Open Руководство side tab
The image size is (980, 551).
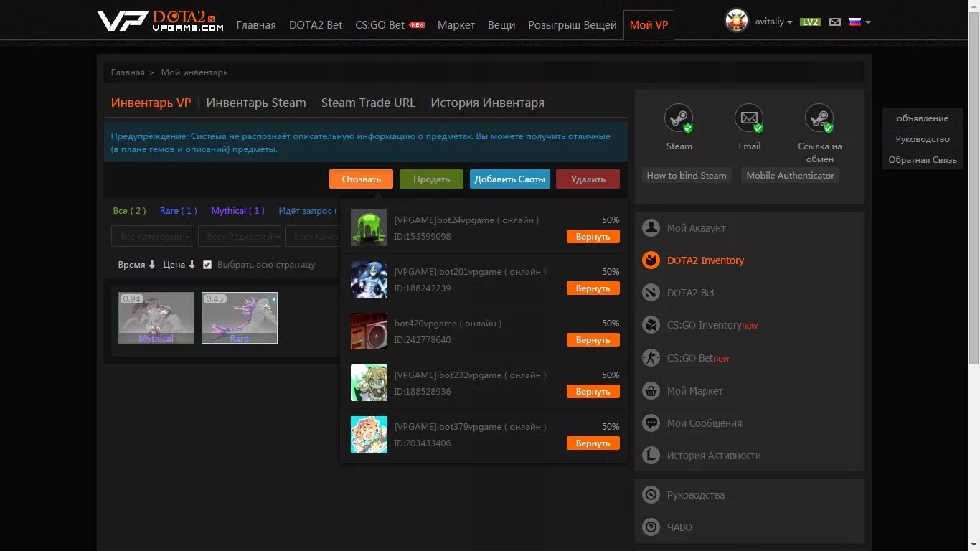pos(923,139)
